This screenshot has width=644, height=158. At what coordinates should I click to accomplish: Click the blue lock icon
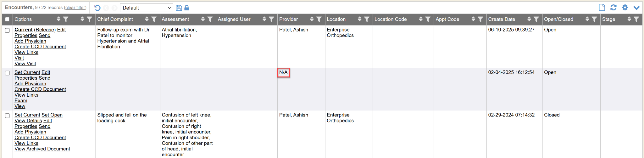pos(187,8)
